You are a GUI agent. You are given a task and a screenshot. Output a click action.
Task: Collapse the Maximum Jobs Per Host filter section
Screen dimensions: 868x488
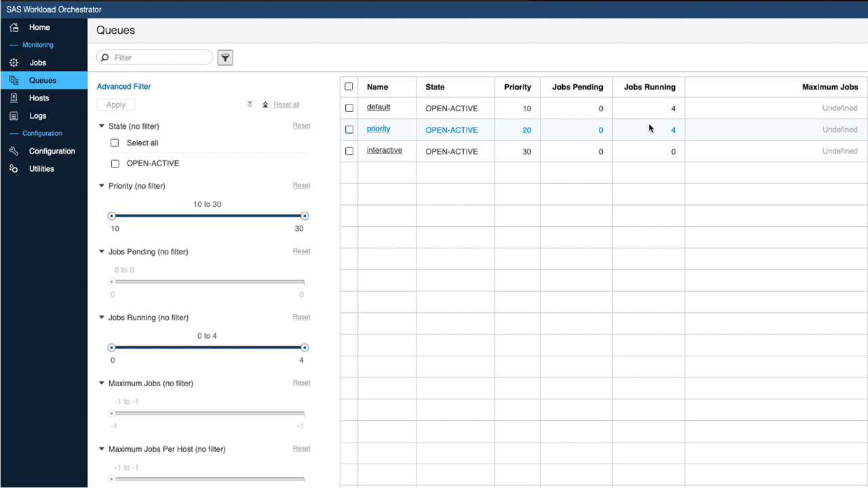[102, 449]
